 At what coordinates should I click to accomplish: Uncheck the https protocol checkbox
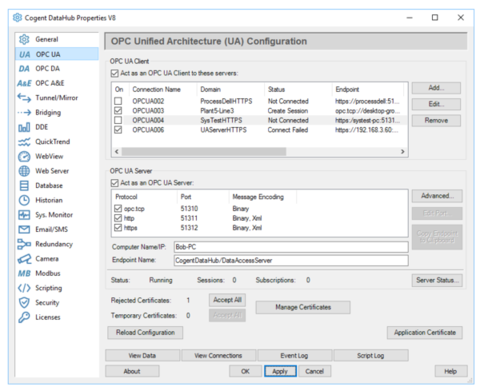coord(118,228)
